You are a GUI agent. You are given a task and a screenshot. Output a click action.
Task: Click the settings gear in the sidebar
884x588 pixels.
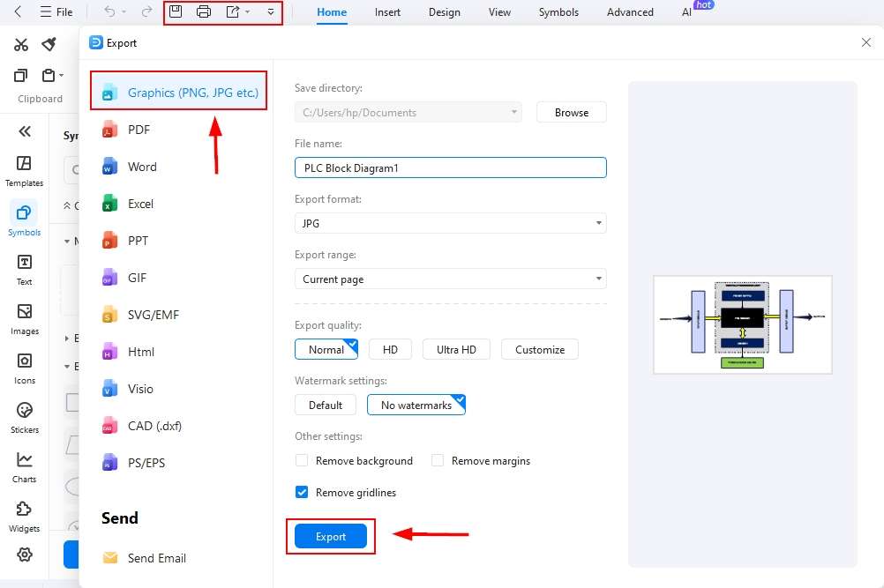(x=24, y=555)
